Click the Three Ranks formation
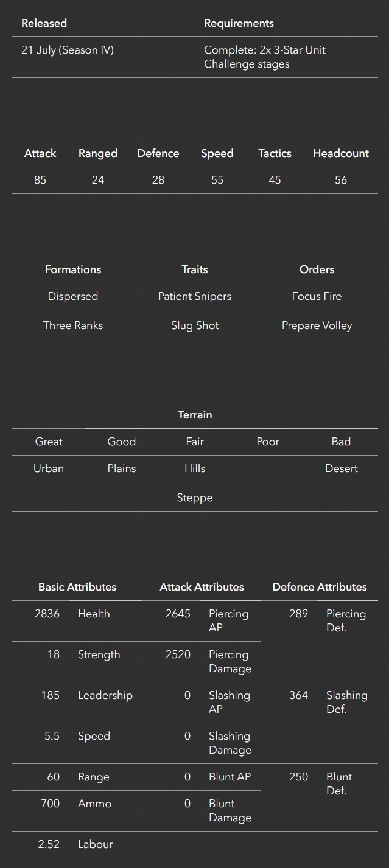This screenshot has width=389, height=868. point(73,325)
